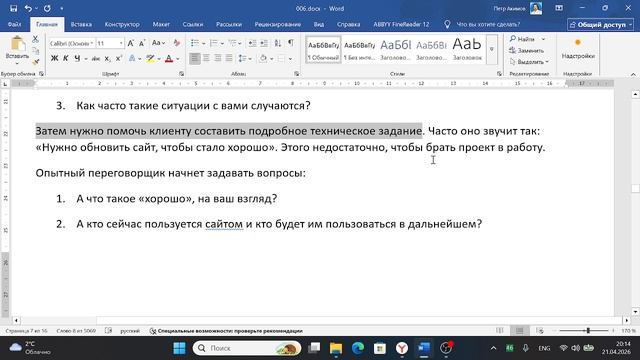
Task: Switch to the Конструктор tab
Action: point(122,24)
